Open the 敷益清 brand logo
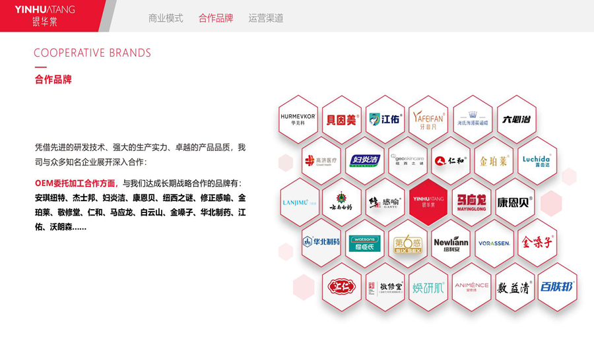Image resolution: width=594 pixels, height=364 pixels. 515,288
